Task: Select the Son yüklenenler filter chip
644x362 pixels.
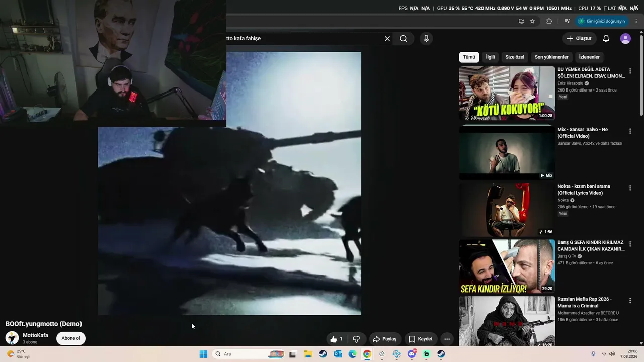Action: (x=551, y=57)
